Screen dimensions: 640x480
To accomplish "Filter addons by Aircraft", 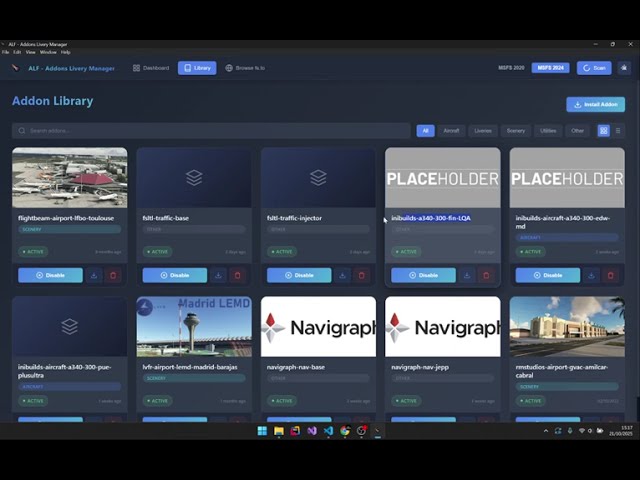I will coord(451,131).
